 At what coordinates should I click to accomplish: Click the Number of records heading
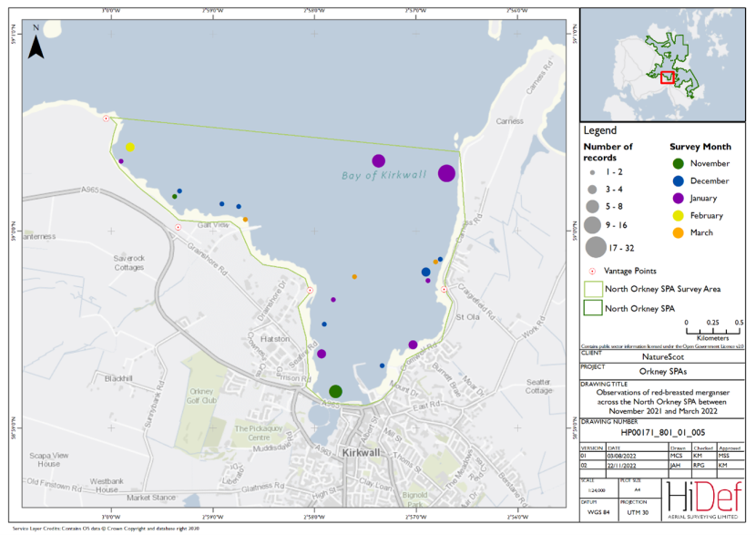click(x=608, y=152)
